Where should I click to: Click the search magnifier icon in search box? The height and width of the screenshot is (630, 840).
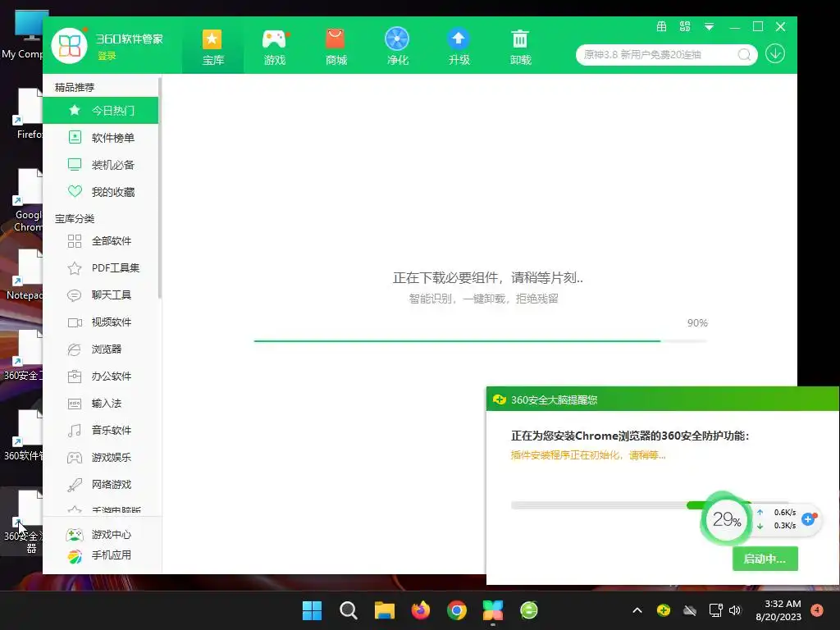point(744,55)
